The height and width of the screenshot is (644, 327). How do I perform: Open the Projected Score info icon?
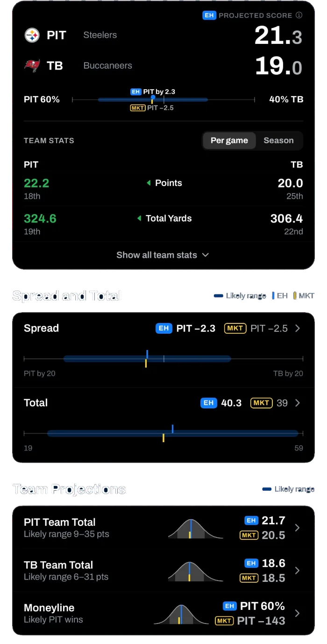coord(299,15)
